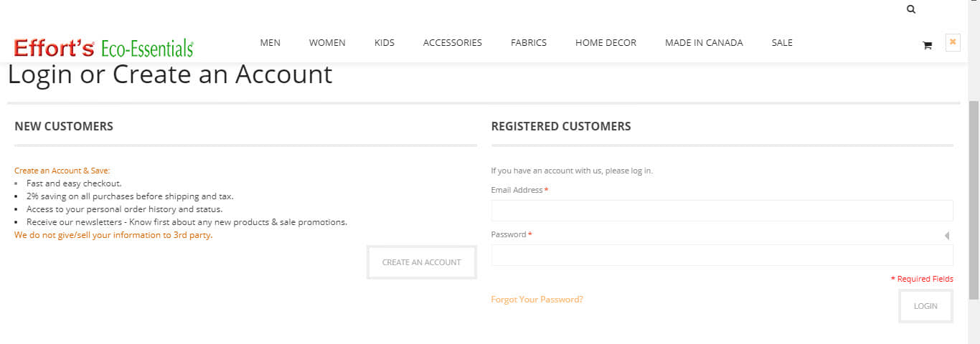980x344 pixels.
Task: Follow the Forgot Your Password link
Action: [x=537, y=300]
